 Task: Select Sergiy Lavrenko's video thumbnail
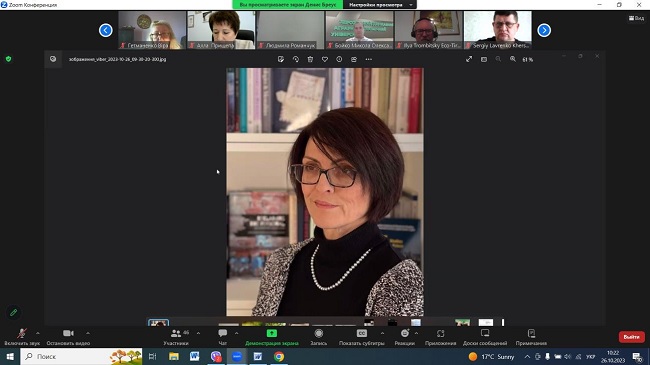coord(497,30)
